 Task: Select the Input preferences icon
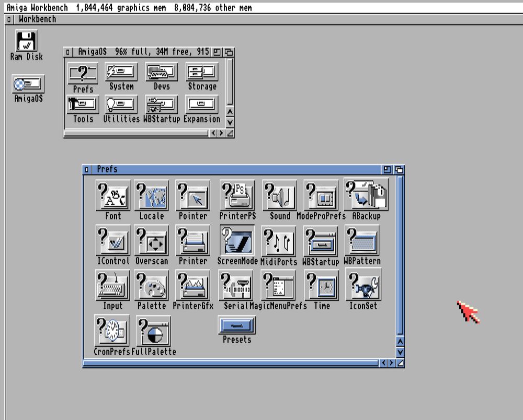coord(112,285)
